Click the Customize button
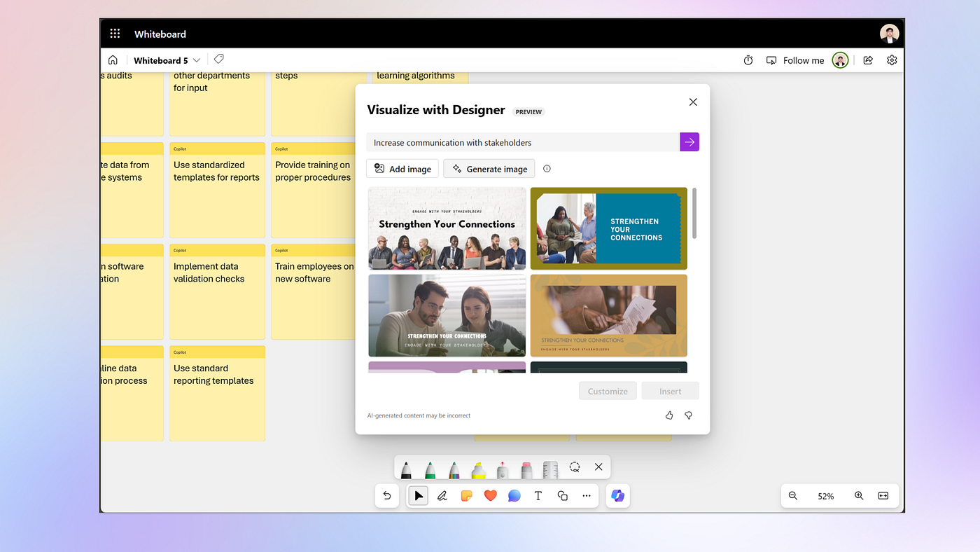This screenshot has height=552, width=980. point(608,391)
